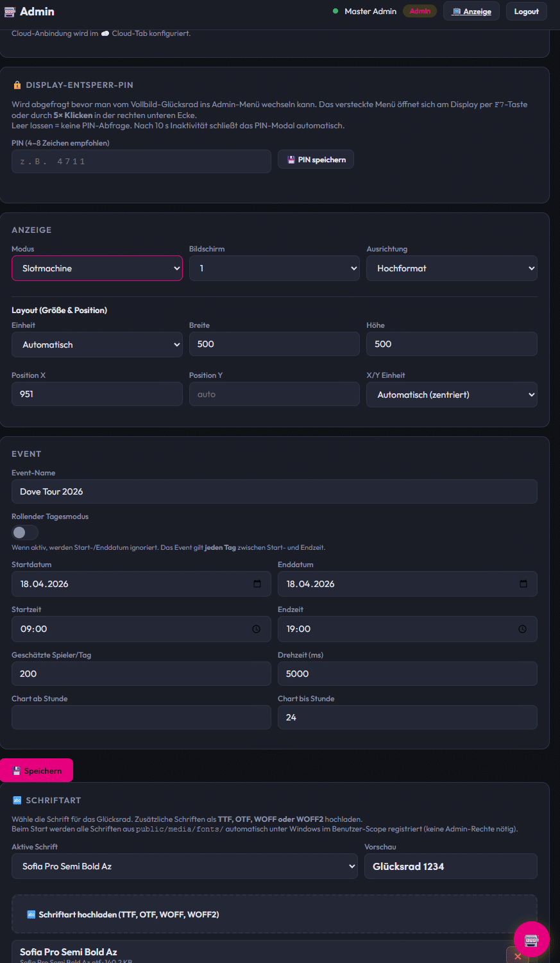This screenshot has height=963, width=560.
Task: Delete Sofia Pro Semi Bold font entry
Action: [518, 955]
